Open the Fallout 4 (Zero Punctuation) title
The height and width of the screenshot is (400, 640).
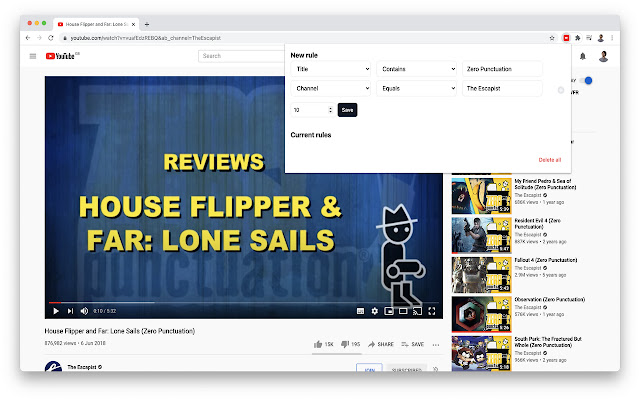(546, 260)
